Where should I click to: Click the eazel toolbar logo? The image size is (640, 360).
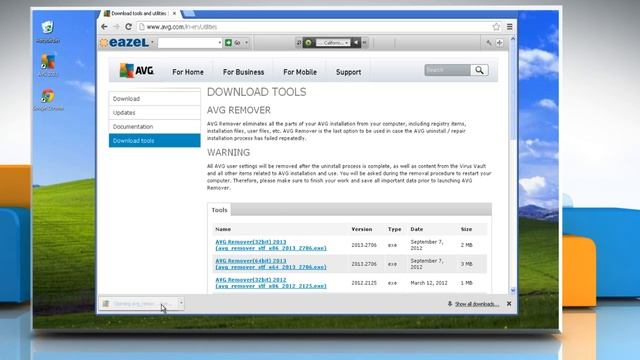[124, 42]
